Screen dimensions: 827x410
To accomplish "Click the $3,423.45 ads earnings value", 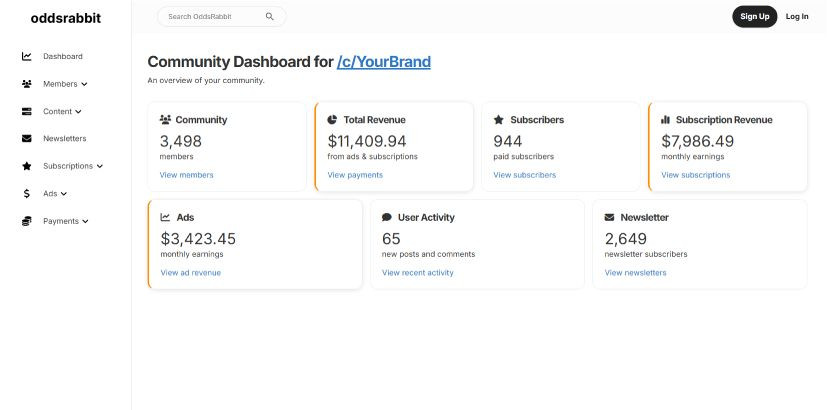I will [x=198, y=239].
